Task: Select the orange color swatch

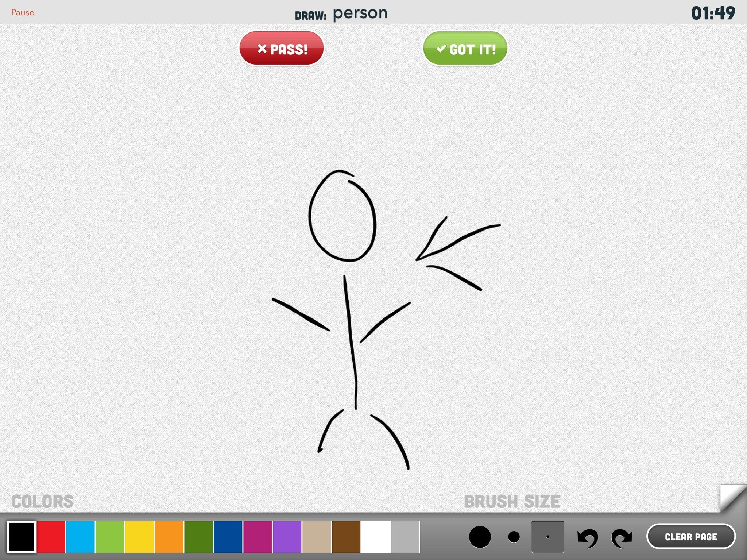Action: tap(169, 537)
